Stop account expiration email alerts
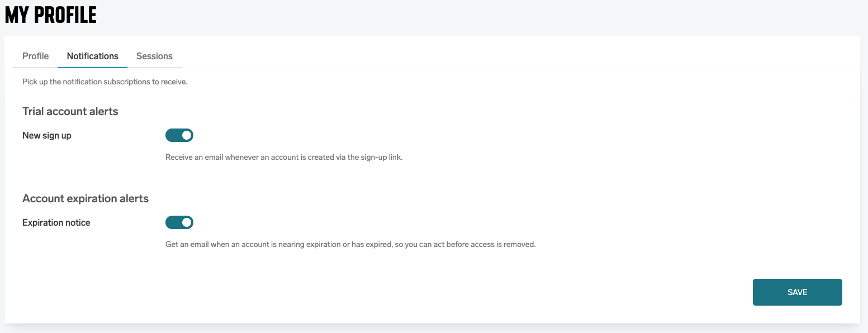The height and width of the screenshot is (333, 868). 179,222
